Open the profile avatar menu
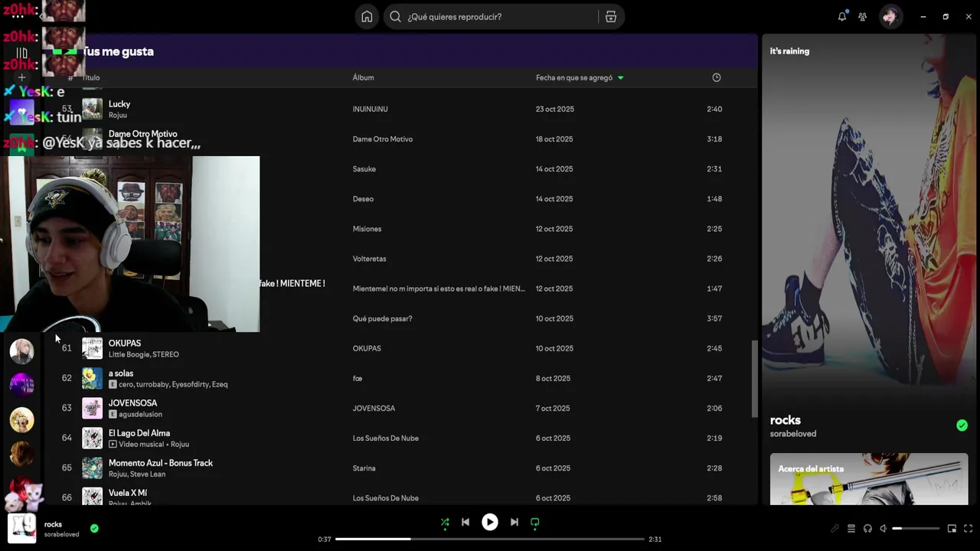Screen dimensions: 980x551 (x=890, y=16)
